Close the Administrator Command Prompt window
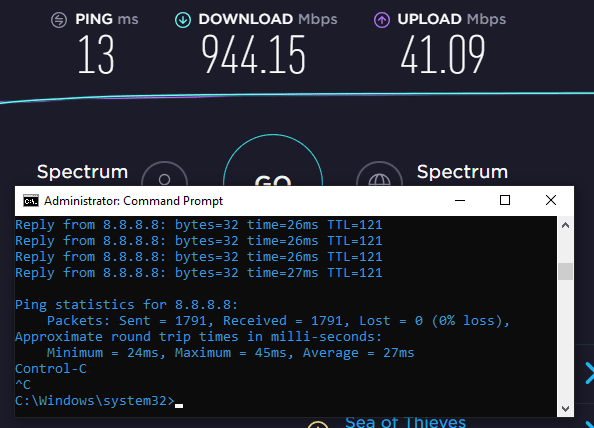The width and height of the screenshot is (594, 428). coord(551,200)
